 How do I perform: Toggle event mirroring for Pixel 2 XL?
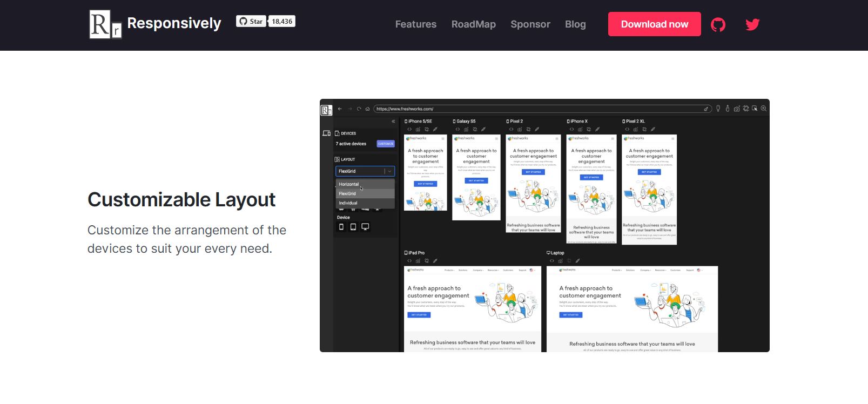653,130
